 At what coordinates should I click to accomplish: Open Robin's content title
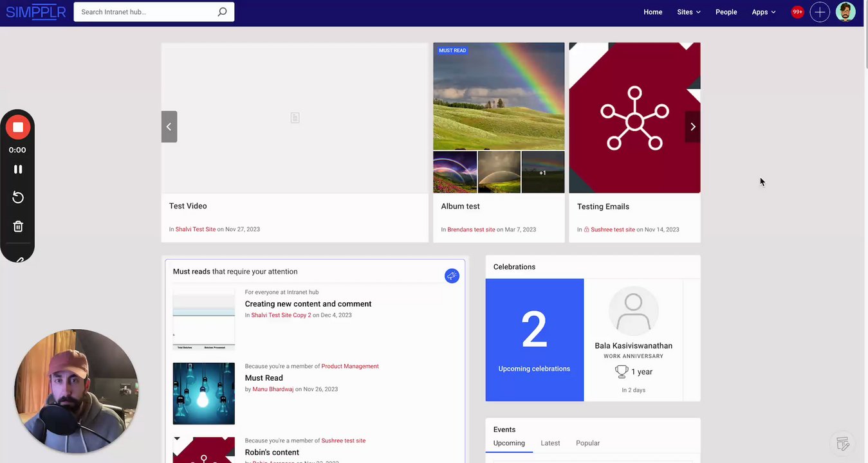coord(272,452)
